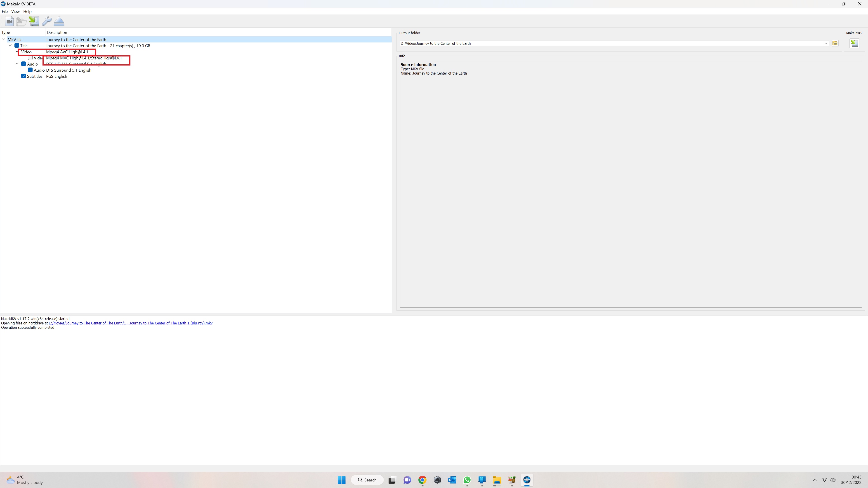Open WhatsApp from the taskbar
This screenshot has height=488, width=868.
point(467,480)
